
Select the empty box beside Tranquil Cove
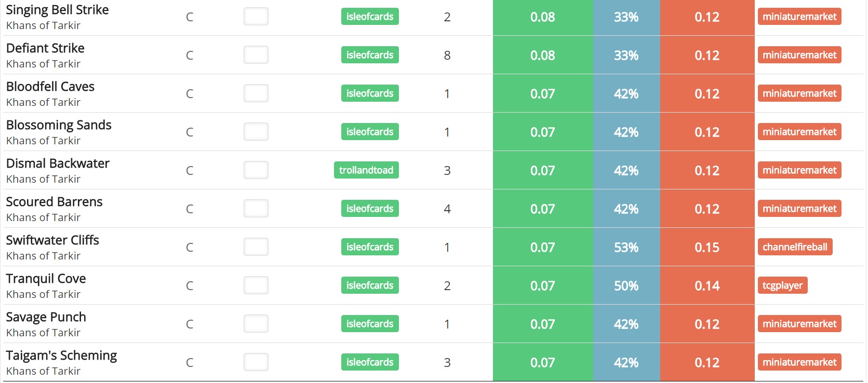256,285
